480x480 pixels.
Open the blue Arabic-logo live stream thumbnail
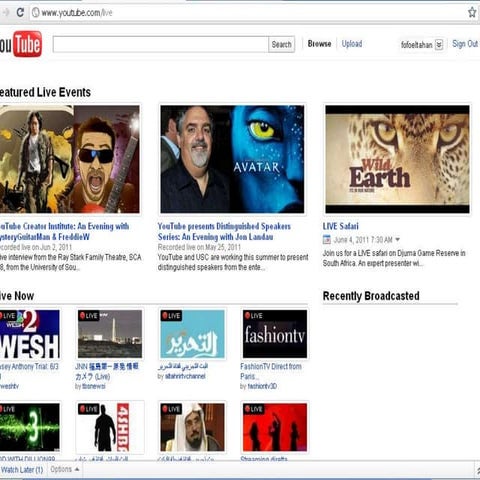(192, 334)
